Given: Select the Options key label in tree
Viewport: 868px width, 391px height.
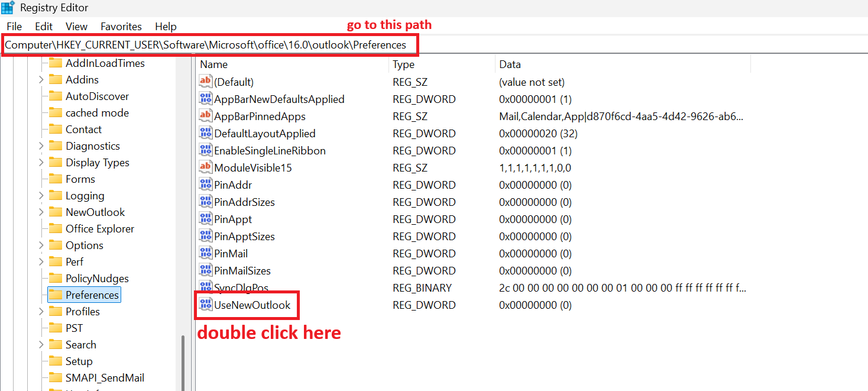Looking at the screenshot, I should (x=85, y=245).
